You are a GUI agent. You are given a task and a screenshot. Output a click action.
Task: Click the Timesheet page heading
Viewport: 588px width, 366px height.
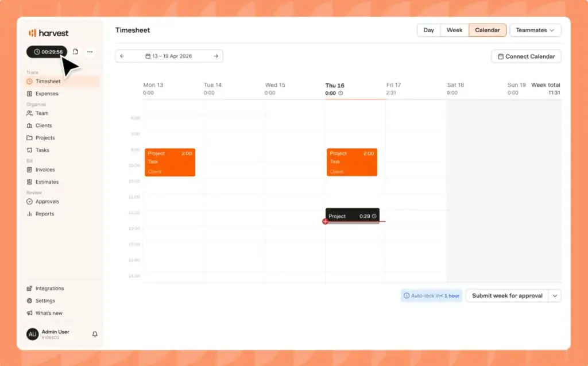(x=133, y=30)
